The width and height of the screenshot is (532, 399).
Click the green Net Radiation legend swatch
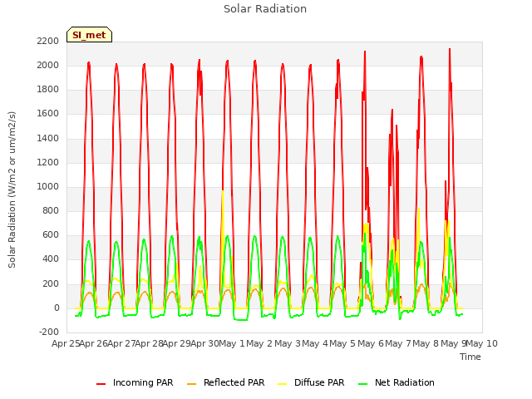pyautogui.click(x=363, y=384)
